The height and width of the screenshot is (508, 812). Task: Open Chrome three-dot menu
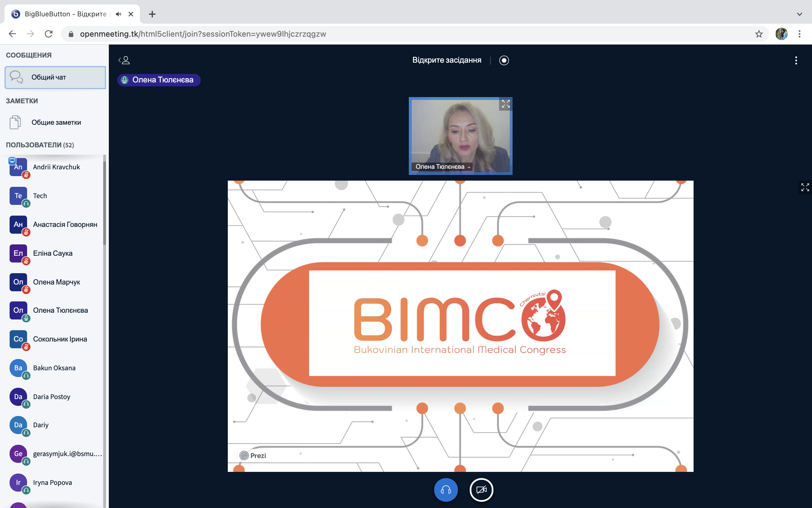[x=800, y=34]
